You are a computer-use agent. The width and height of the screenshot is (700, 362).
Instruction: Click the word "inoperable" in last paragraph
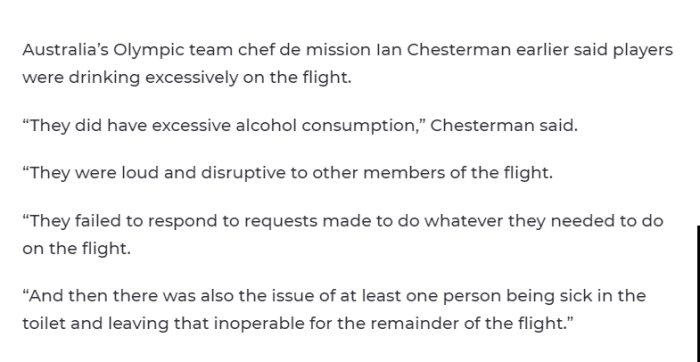tap(259, 324)
